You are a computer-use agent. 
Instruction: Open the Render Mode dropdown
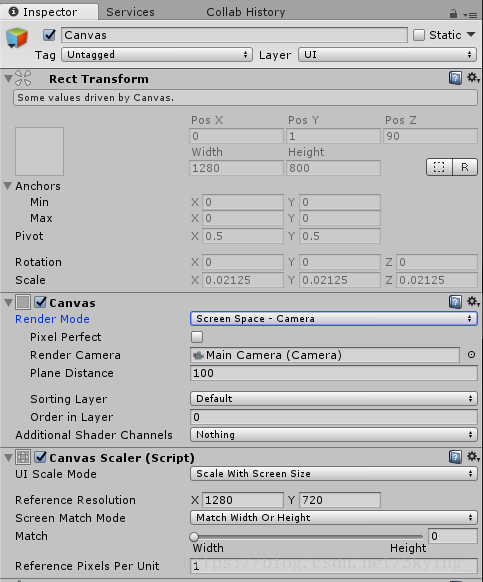pos(333,319)
